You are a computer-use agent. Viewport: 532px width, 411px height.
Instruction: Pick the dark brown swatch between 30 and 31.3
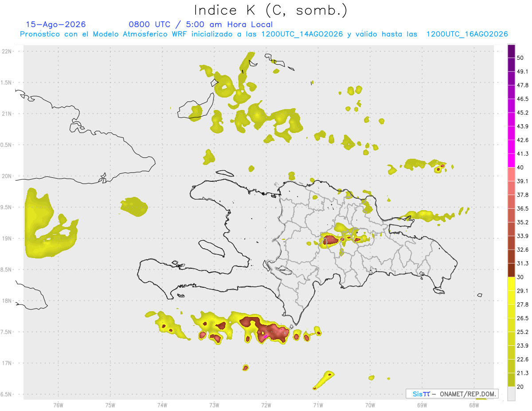click(512, 270)
